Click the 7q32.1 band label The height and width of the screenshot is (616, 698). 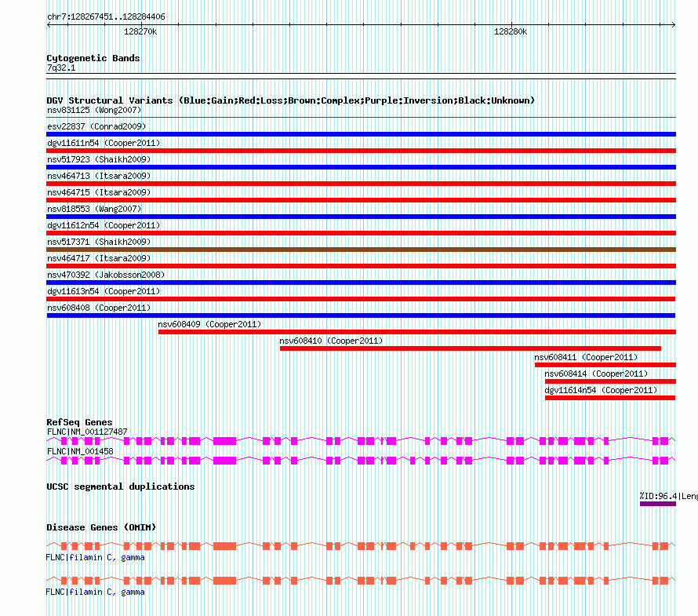[x=61, y=67]
